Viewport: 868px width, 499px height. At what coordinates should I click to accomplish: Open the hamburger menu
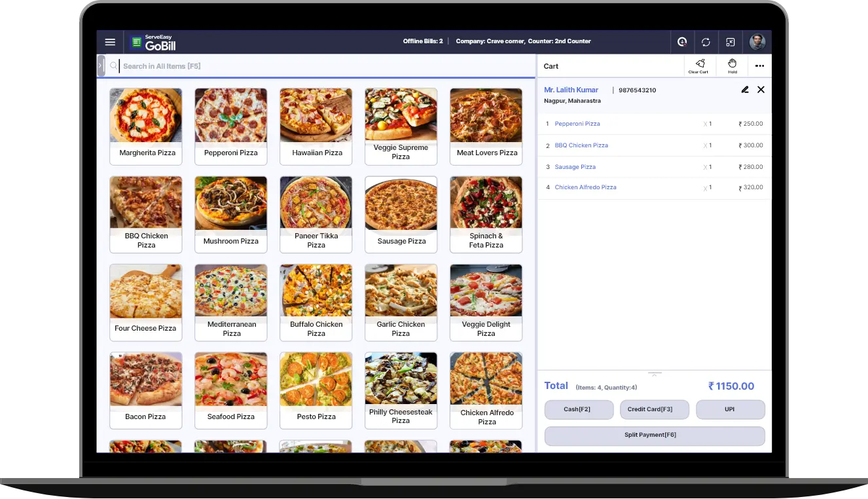click(110, 42)
